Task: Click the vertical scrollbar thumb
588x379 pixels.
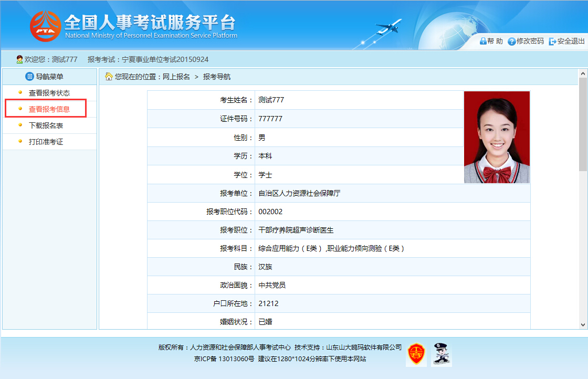Action: [583, 124]
